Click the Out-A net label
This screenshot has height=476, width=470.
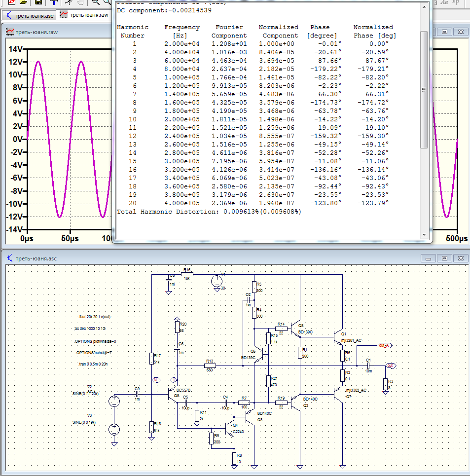tap(385, 345)
